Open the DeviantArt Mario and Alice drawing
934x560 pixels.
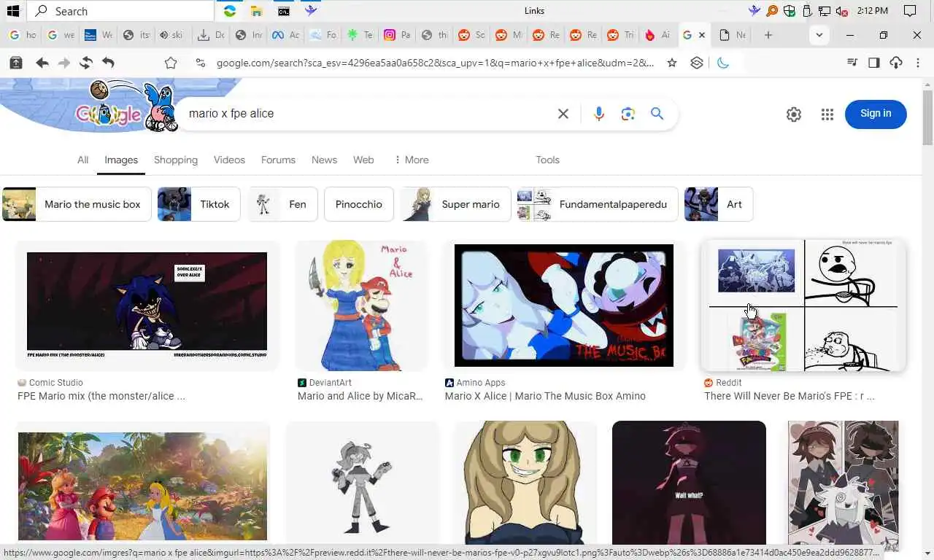(361, 306)
